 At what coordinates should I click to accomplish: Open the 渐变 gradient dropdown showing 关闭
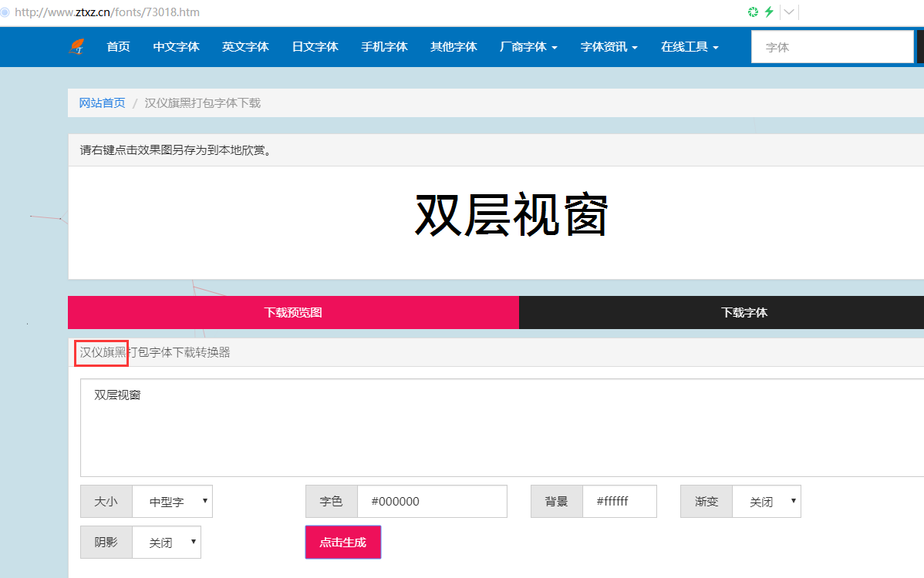point(767,501)
